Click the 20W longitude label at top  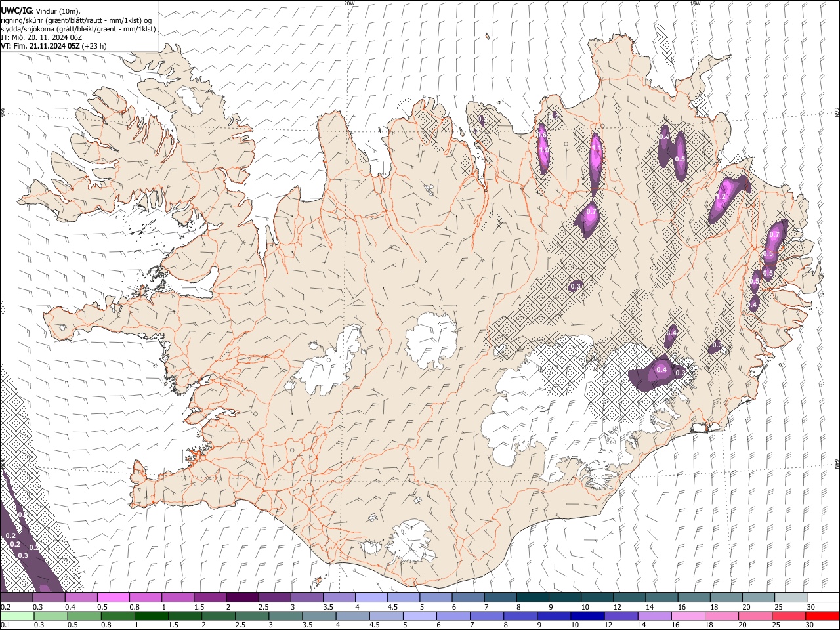pyautogui.click(x=349, y=3)
